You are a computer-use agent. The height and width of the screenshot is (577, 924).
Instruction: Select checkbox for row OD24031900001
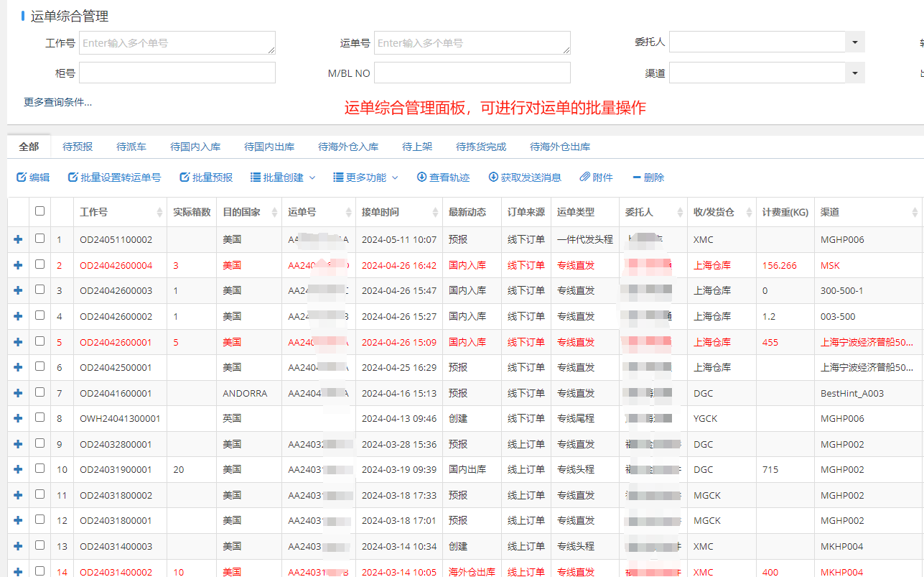pos(40,468)
